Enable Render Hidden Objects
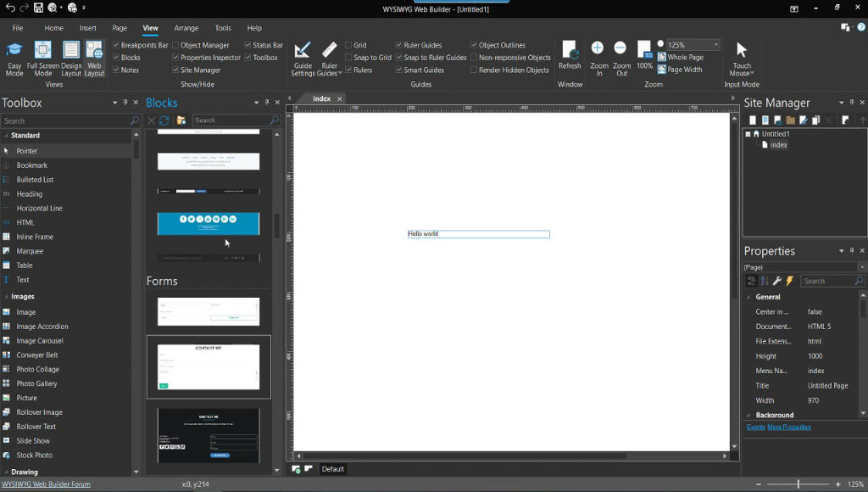 click(474, 70)
